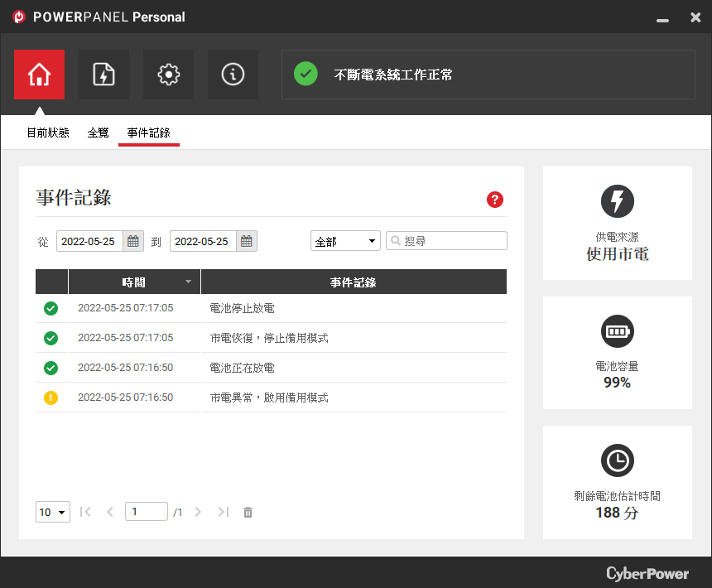This screenshot has width=712, height=588.
Task: Open calendar picker for end date
Action: point(247,241)
